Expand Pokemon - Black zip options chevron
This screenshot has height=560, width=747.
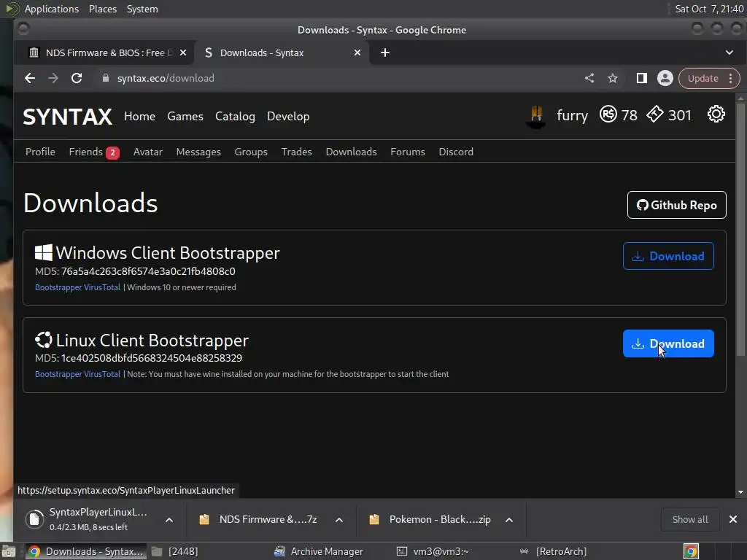(509, 520)
